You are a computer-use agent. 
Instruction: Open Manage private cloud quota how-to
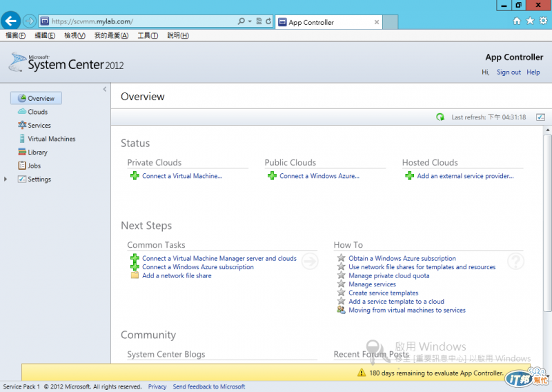pyautogui.click(x=388, y=275)
